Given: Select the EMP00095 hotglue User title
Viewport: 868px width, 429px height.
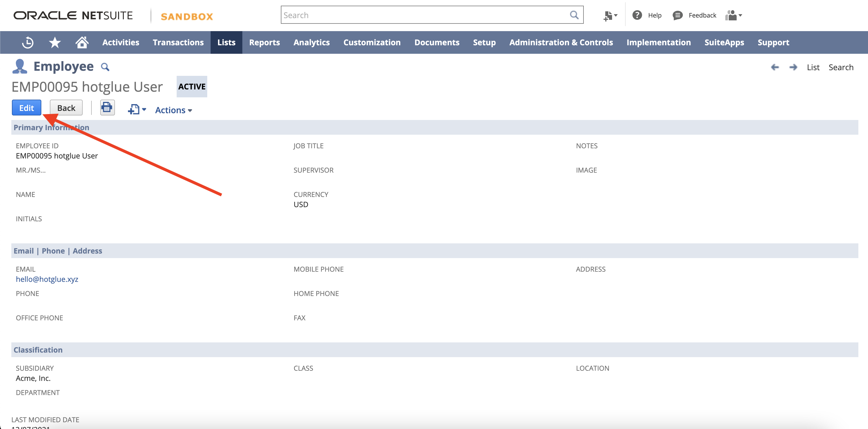Looking at the screenshot, I should tap(87, 87).
